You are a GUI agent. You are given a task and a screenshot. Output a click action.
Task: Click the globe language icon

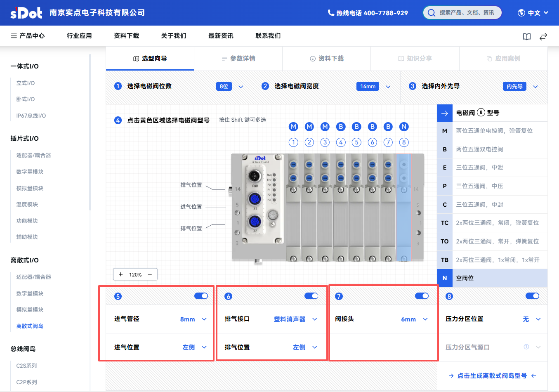[x=521, y=13]
